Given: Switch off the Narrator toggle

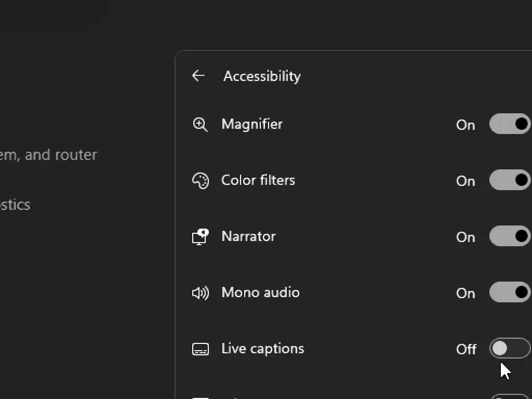Looking at the screenshot, I should [x=510, y=236].
